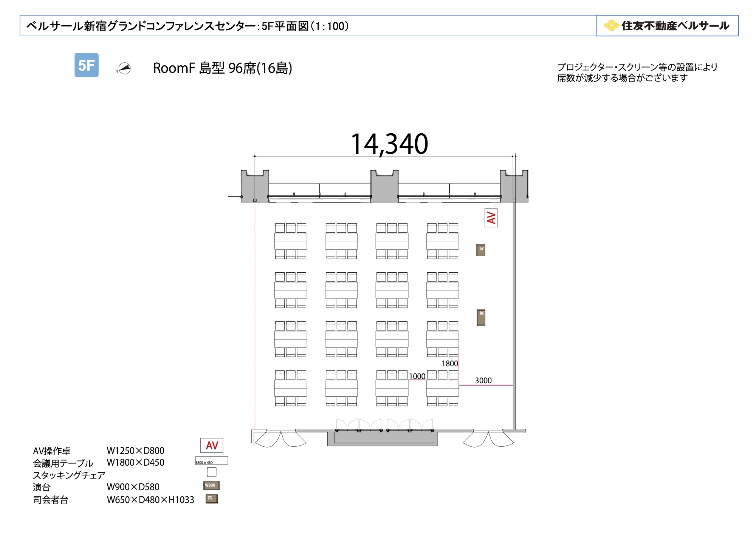
Task: Click the moderator stand near the AV desk
Action: coord(480,250)
